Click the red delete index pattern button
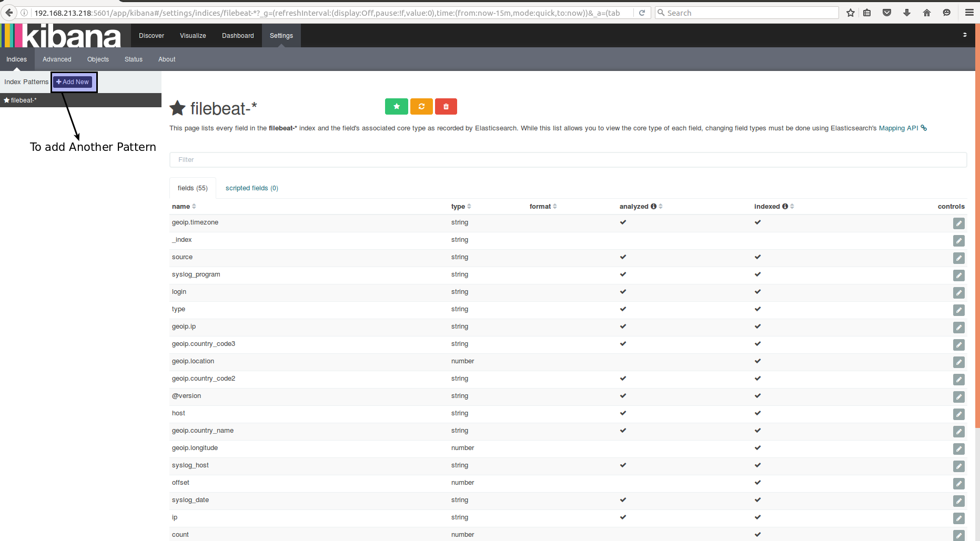980x541 pixels. [446, 106]
